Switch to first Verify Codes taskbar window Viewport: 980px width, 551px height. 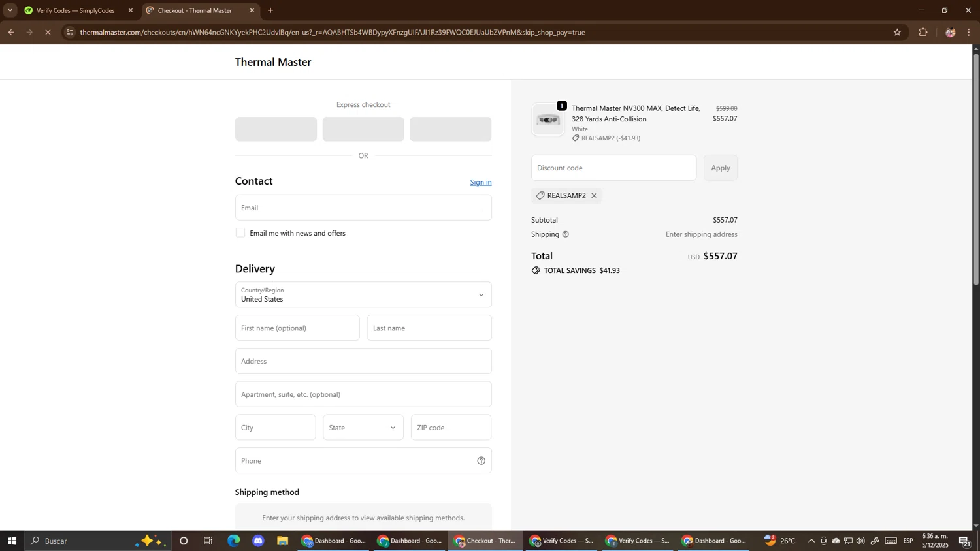point(561,541)
